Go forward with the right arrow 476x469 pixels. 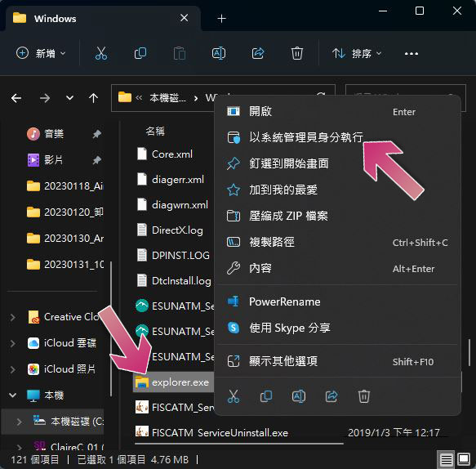[45, 98]
